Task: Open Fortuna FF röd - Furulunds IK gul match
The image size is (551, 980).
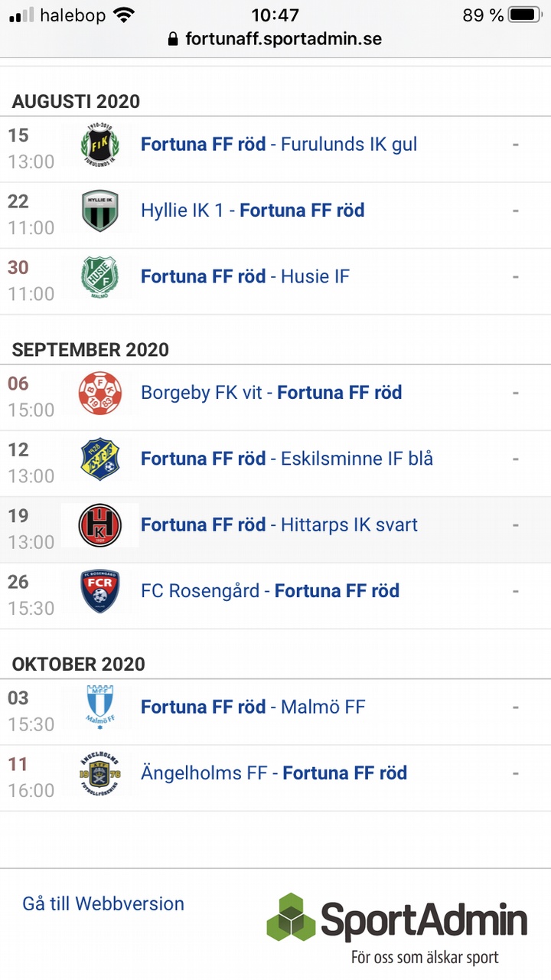Action: 279,145
